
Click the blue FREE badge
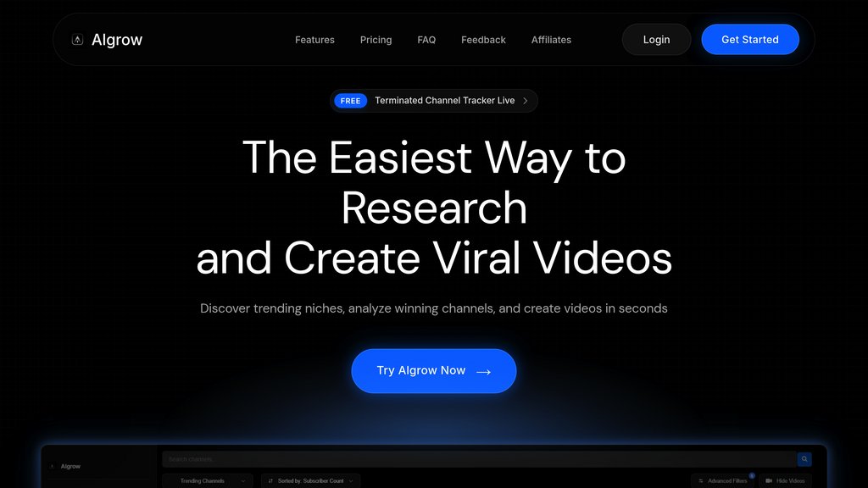pos(350,101)
